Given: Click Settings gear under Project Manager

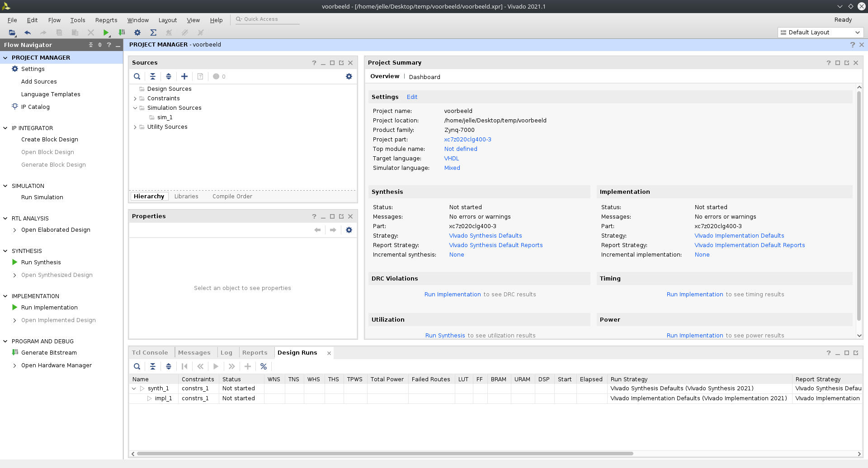Looking at the screenshot, I should 15,69.
